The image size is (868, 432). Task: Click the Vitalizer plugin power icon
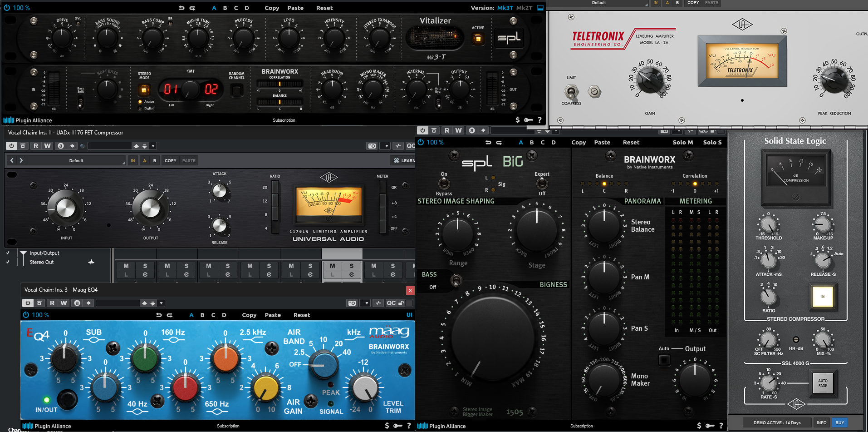tap(7, 8)
